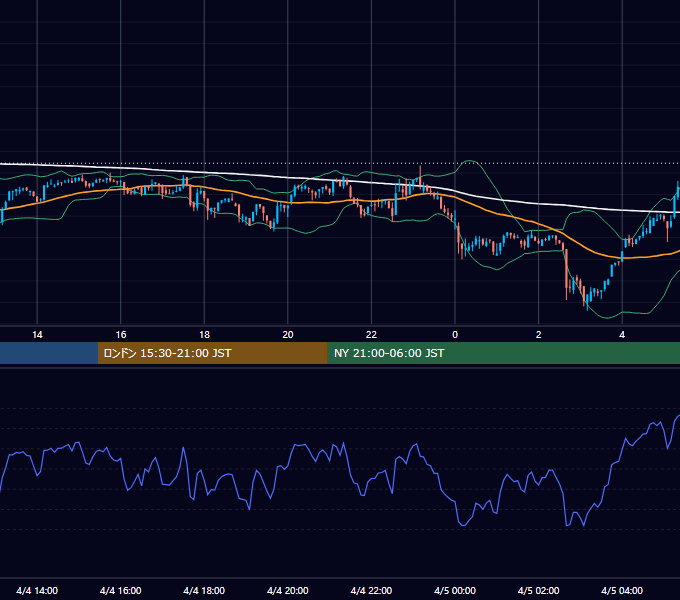Click the ロンドン 15:30-21:00 JST session bar
The image size is (680, 600).
click(x=212, y=353)
